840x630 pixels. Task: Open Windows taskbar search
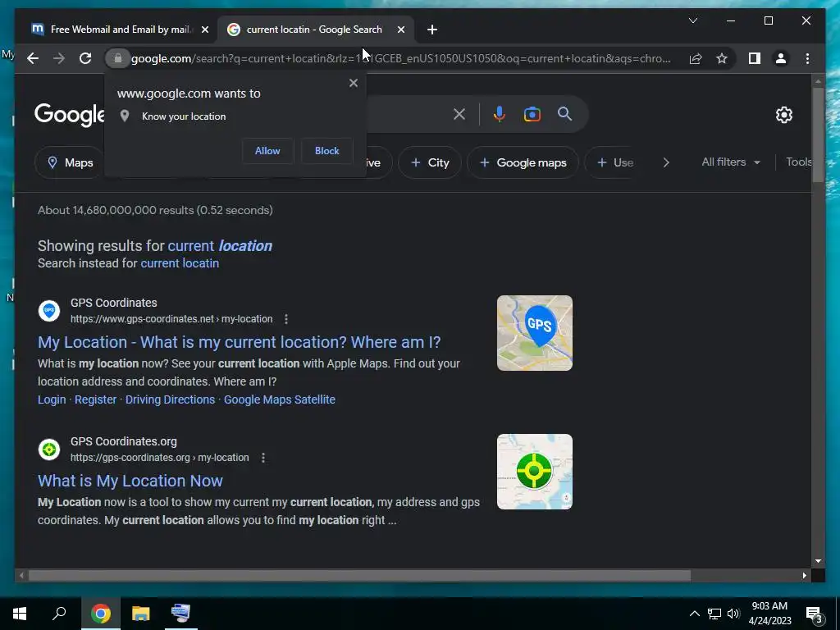tap(59, 614)
